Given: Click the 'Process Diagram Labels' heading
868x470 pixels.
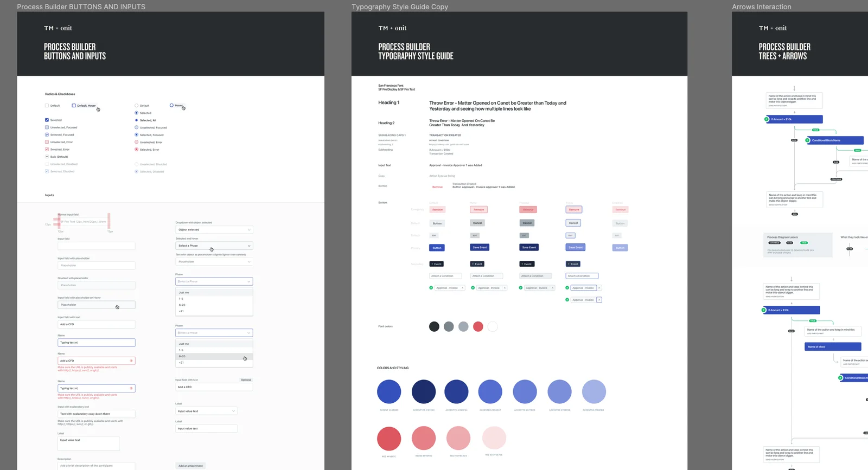Looking at the screenshot, I should [x=782, y=237].
